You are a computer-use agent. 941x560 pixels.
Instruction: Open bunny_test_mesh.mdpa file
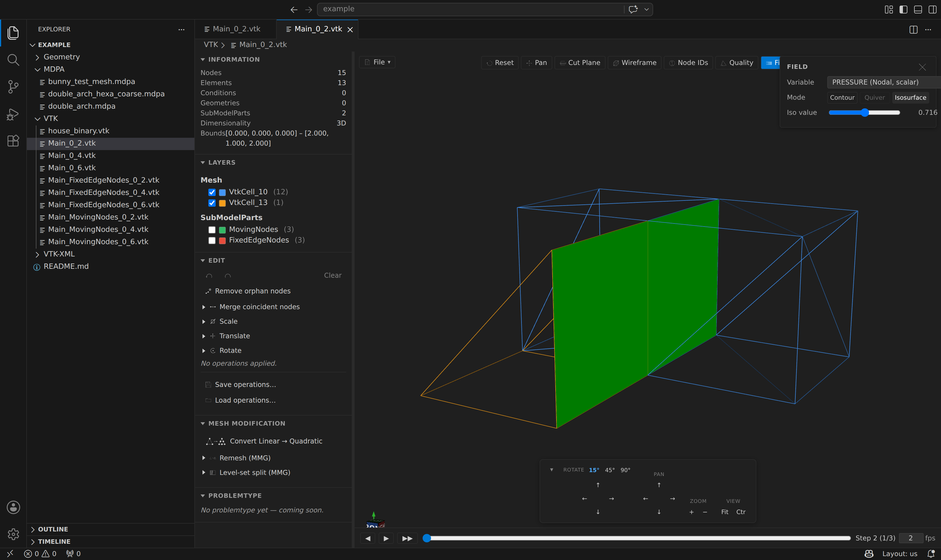(x=91, y=81)
